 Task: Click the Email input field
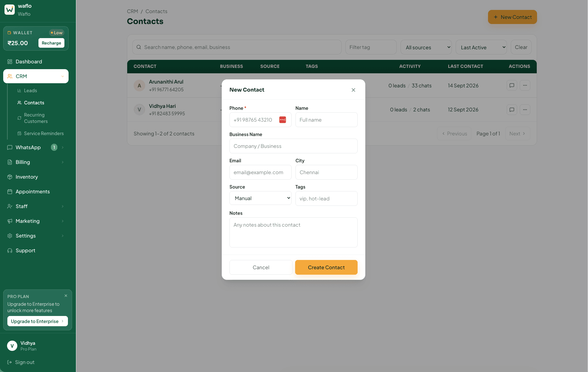coord(261,172)
